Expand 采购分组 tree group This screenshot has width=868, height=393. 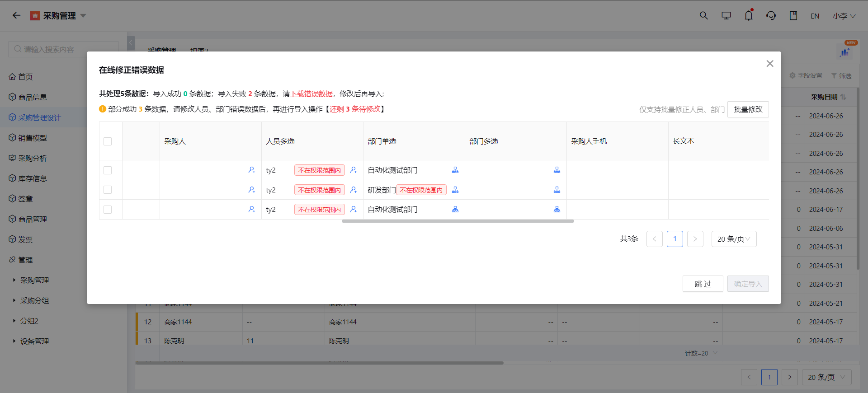pyautogui.click(x=14, y=300)
